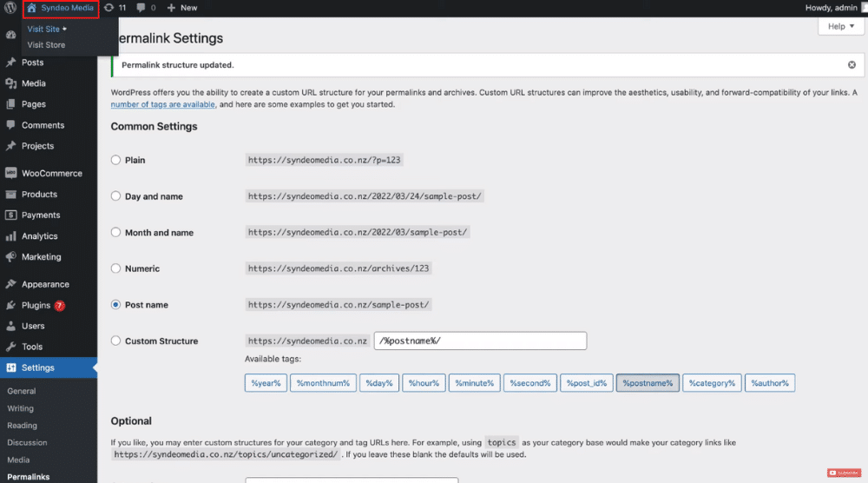Viewport: 868px width, 483px height.
Task: Click the Plugins update count badge
Action: [x=60, y=306]
